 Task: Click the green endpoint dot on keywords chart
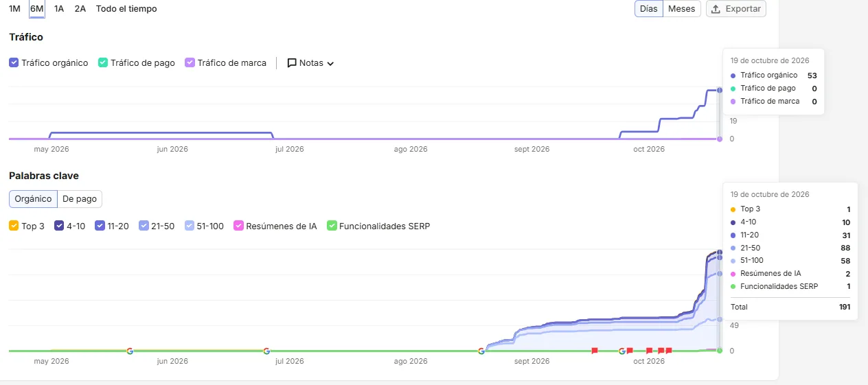click(x=720, y=351)
